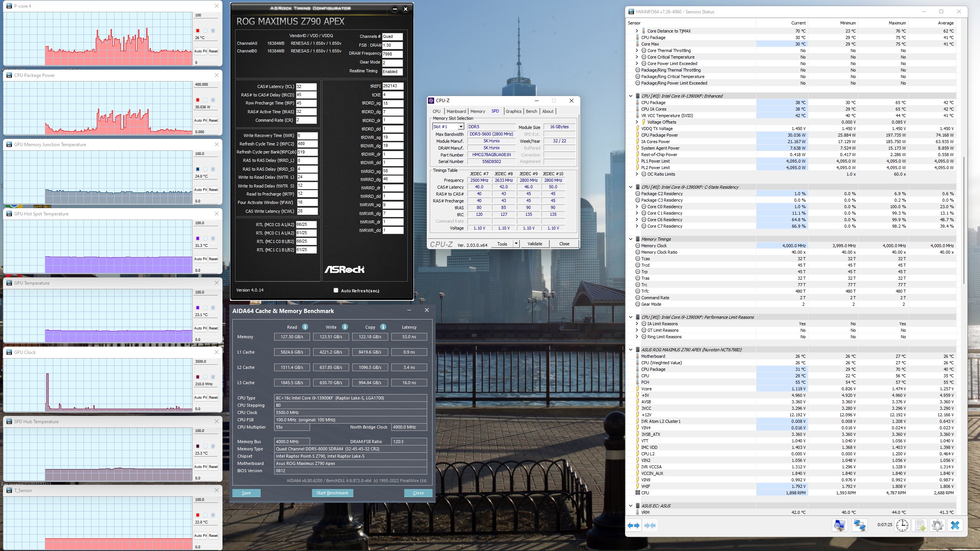Click the dark blue swatch in GPU Memory Junction graph

tap(198, 169)
